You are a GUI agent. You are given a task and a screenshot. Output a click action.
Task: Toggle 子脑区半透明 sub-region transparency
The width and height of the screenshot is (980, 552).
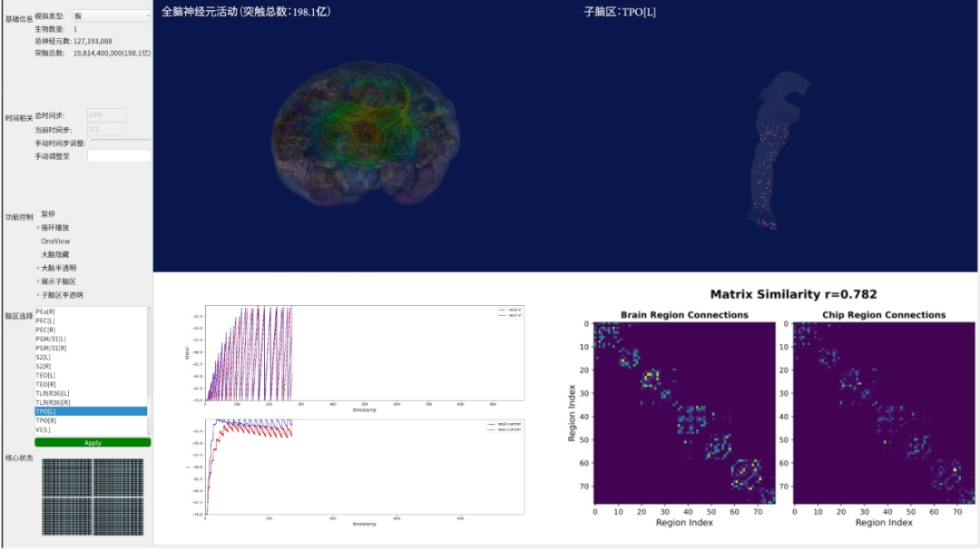pos(38,296)
